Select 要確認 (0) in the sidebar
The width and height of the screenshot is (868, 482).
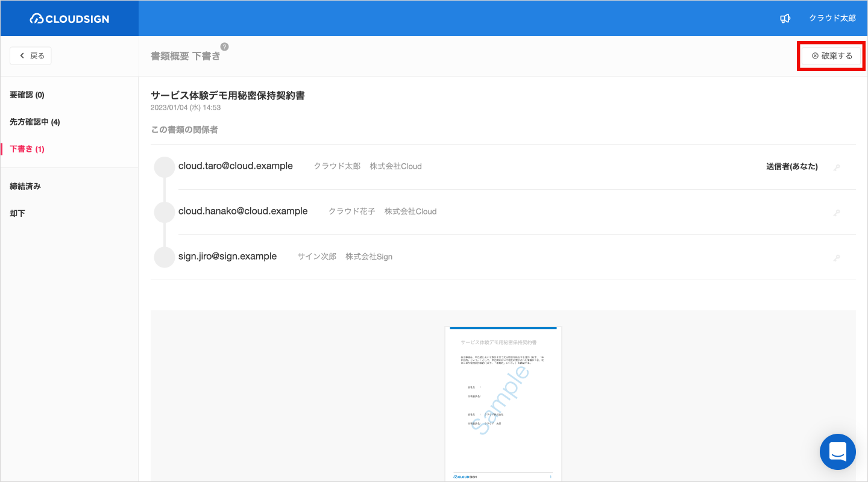[x=27, y=95]
